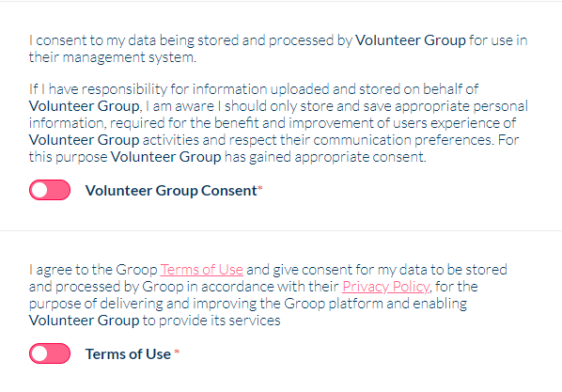Click bold Volunteer Group before has gained appropriate

tap(166, 157)
